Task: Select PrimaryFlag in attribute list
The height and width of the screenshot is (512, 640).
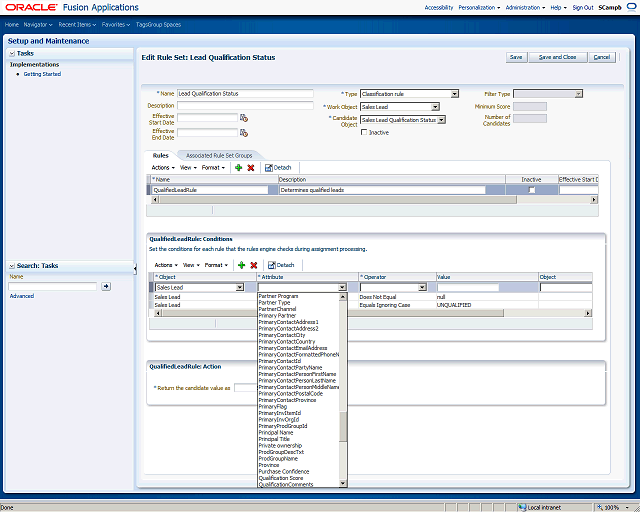Action: [x=273, y=407]
